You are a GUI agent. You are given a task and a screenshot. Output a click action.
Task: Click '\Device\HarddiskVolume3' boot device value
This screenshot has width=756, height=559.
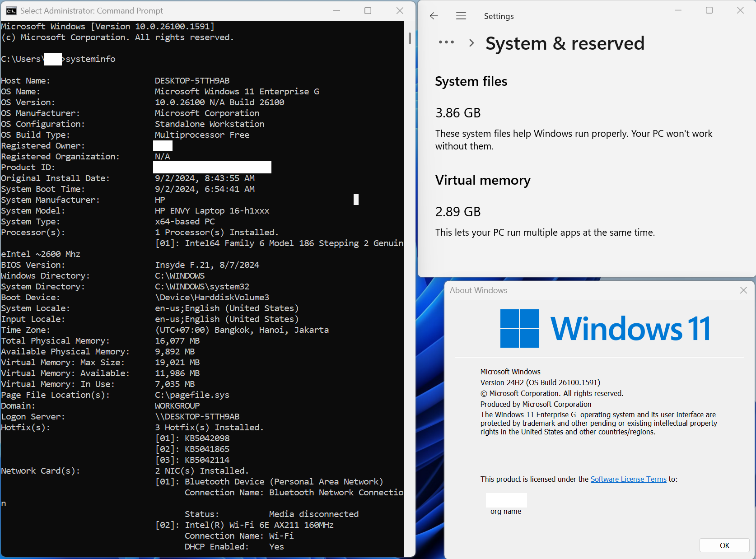(212, 298)
